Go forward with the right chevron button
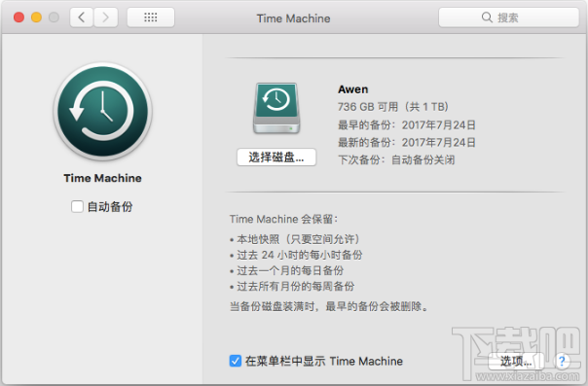 (106, 18)
